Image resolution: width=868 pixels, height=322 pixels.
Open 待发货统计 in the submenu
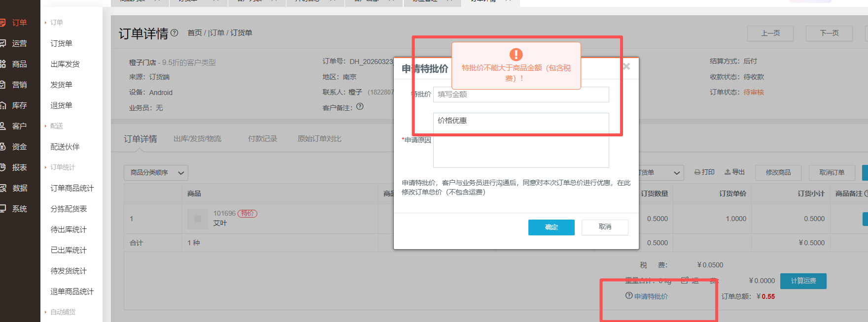[x=69, y=271]
